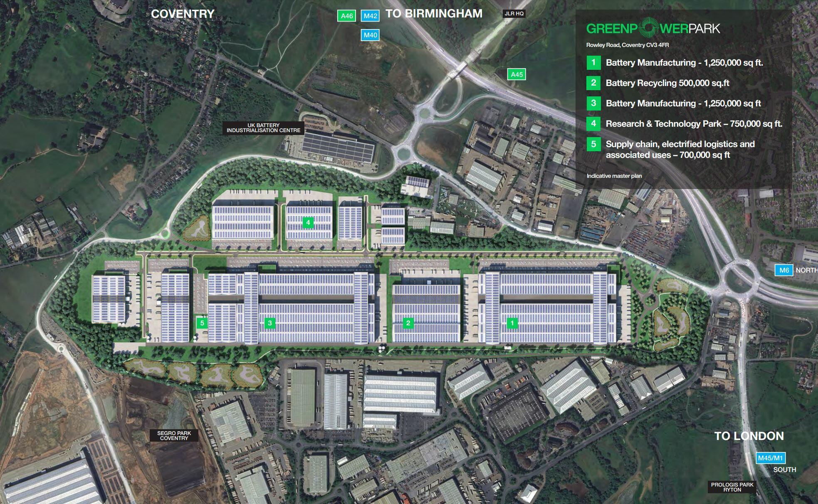
Task: Select the M45/M1 South motorway badge
Action: coord(770,458)
